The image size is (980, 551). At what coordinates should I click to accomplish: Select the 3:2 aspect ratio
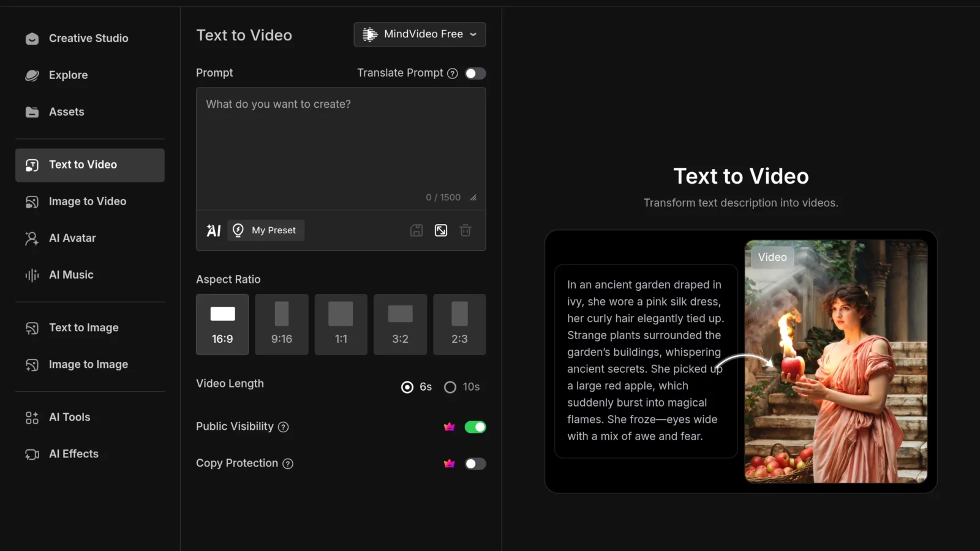[401, 324]
